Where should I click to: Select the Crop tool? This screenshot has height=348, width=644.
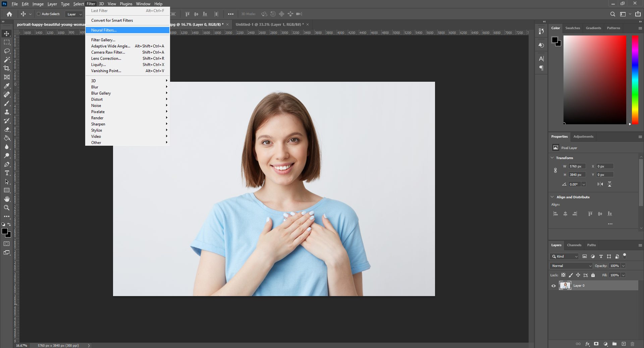(x=7, y=68)
